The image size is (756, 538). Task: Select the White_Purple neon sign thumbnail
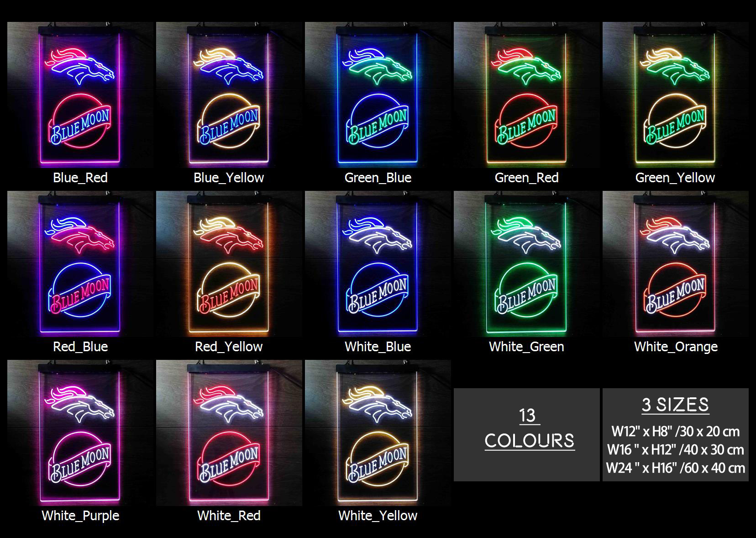point(80,433)
